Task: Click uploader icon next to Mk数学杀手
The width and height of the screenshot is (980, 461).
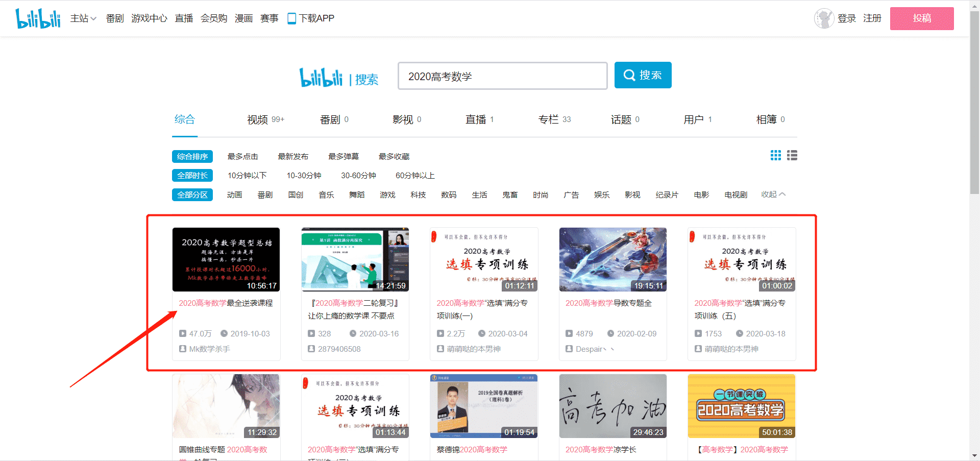Action: 183,349
